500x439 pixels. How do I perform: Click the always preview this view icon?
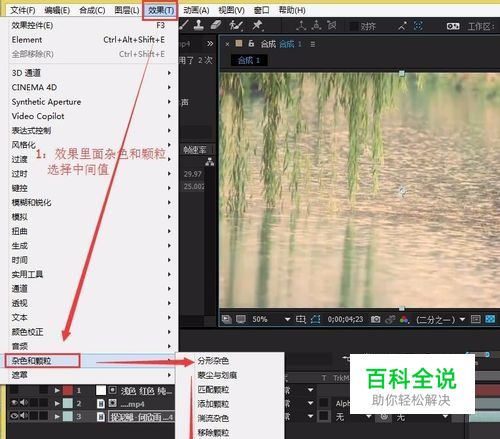[x=227, y=319]
